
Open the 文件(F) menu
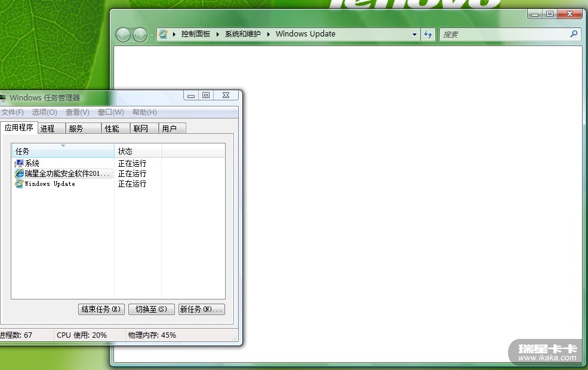(x=12, y=112)
